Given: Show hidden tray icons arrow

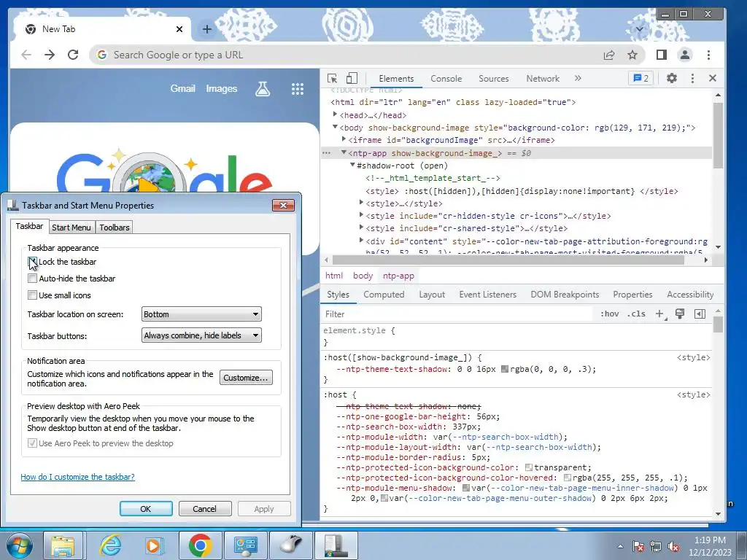Looking at the screenshot, I should [620, 547].
